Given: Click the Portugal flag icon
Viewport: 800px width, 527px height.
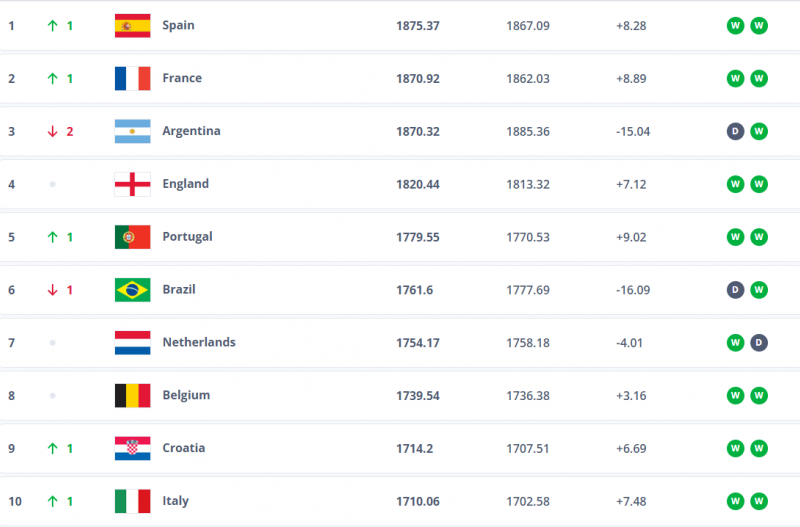Looking at the screenshot, I should click(x=132, y=237).
